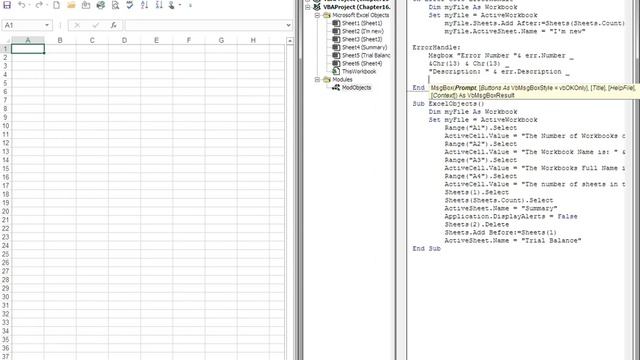
Task: Click the share/email icon after the open folder
Action: [x=86, y=5]
